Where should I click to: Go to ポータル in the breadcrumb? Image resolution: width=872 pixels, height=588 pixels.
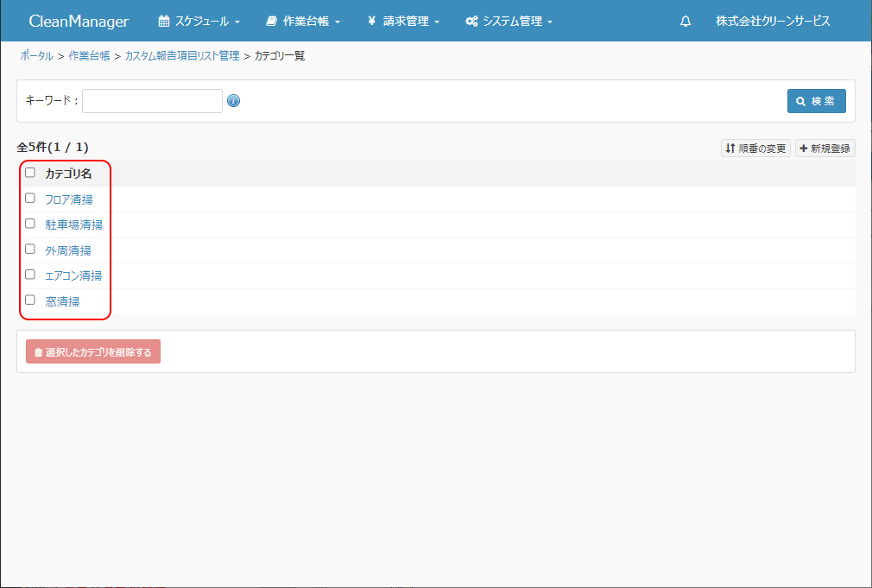tap(36, 56)
